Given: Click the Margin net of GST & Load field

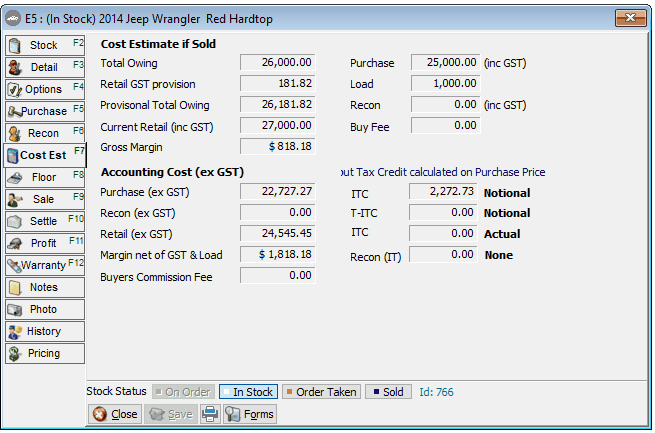Looking at the screenshot, I should coord(277,254).
